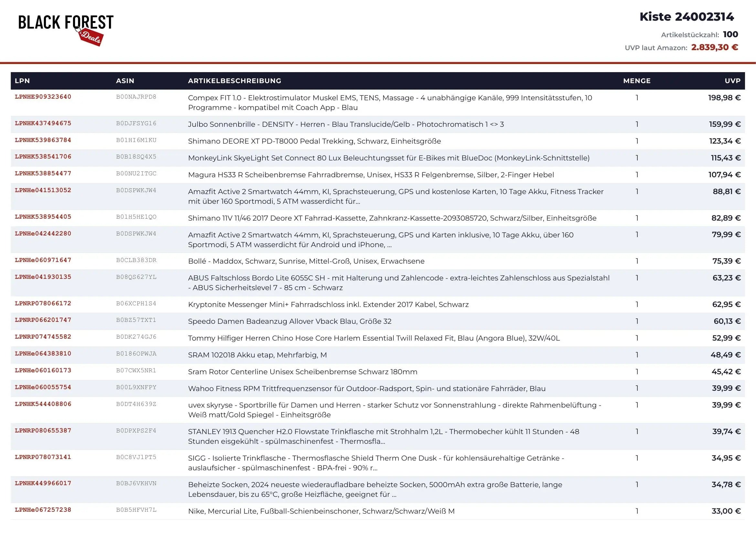Open LPN link LPNHK437494675
Viewport: 756px width, 535px height.
click(x=43, y=124)
